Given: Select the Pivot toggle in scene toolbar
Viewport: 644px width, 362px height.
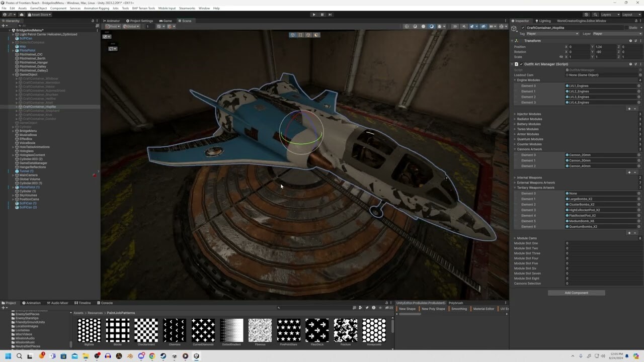Looking at the screenshot, I should pos(113,26).
